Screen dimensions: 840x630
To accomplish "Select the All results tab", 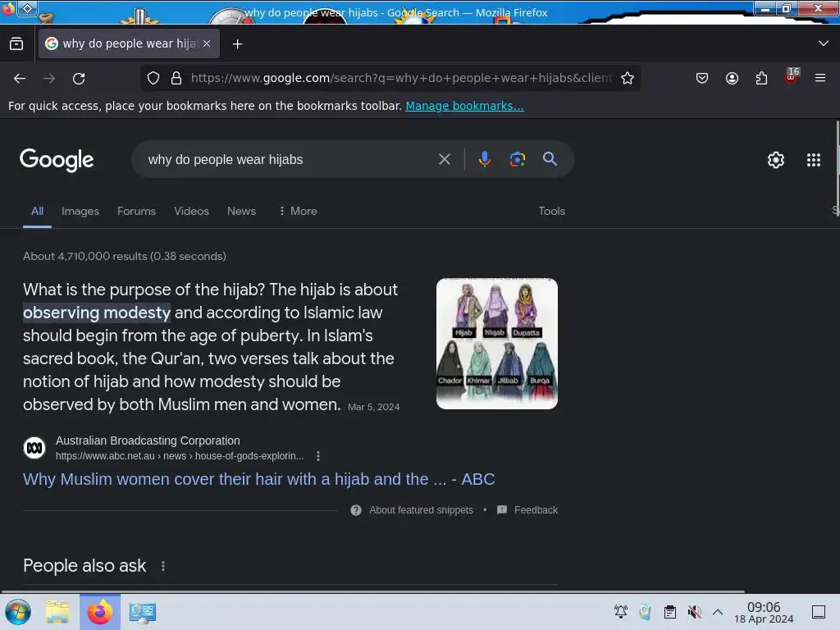I will (x=37, y=211).
